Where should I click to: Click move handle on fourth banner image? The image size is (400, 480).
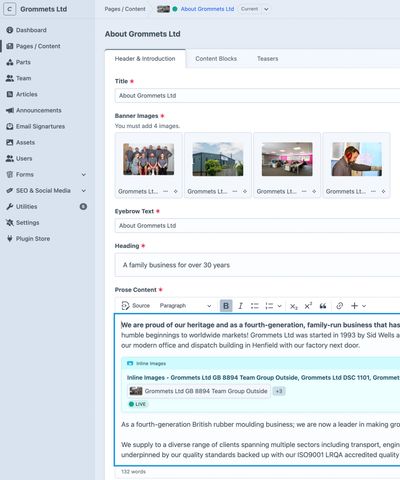point(384,191)
